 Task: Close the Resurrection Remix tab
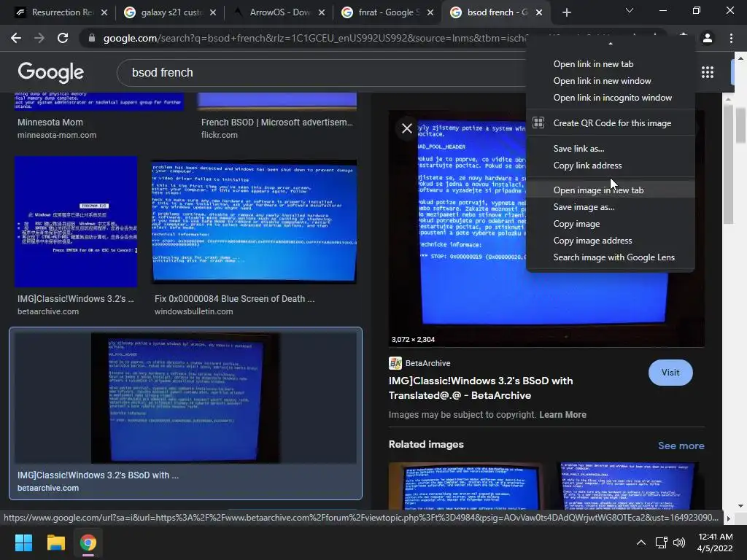pos(104,12)
